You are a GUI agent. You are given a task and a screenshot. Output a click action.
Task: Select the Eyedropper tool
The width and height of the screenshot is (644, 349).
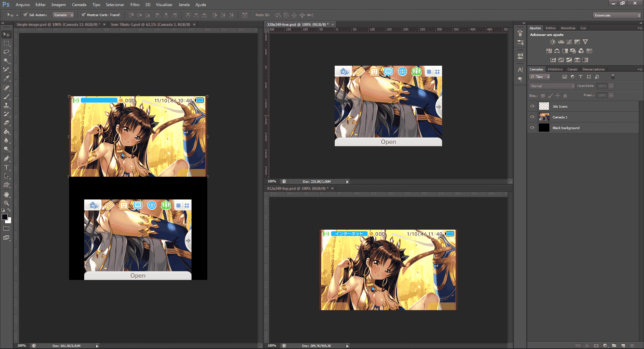pos(6,78)
